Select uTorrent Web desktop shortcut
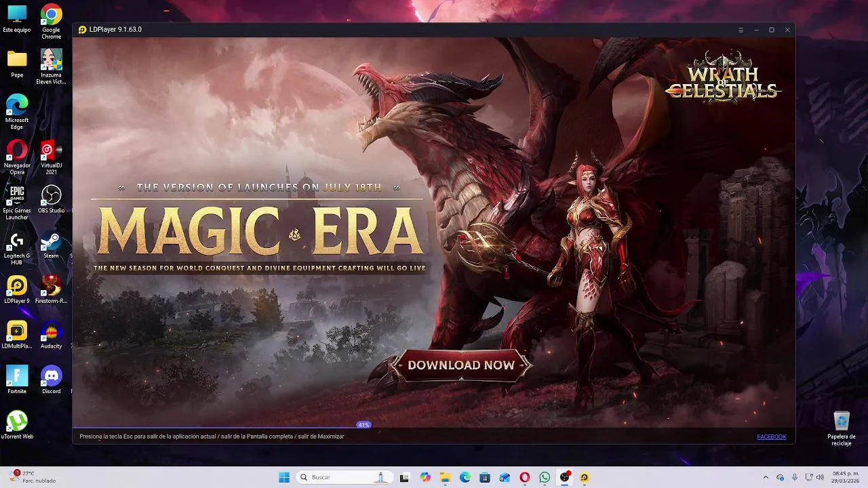Viewport: 868px width, 488px height. (17, 426)
